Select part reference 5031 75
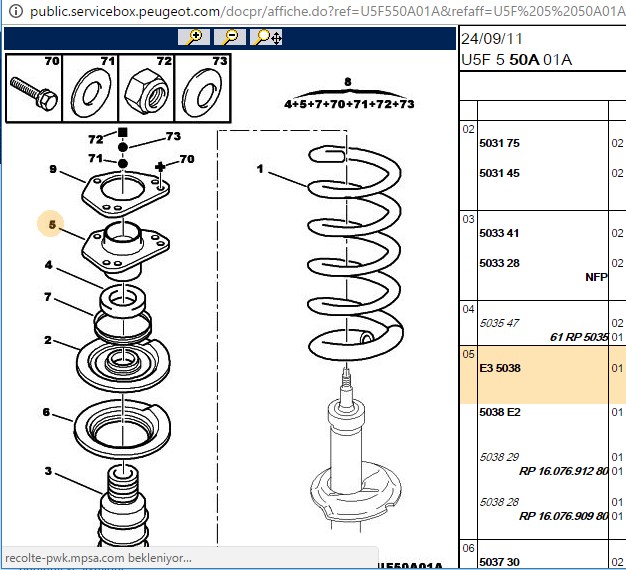Viewport: 626px width, 570px height. click(499, 143)
